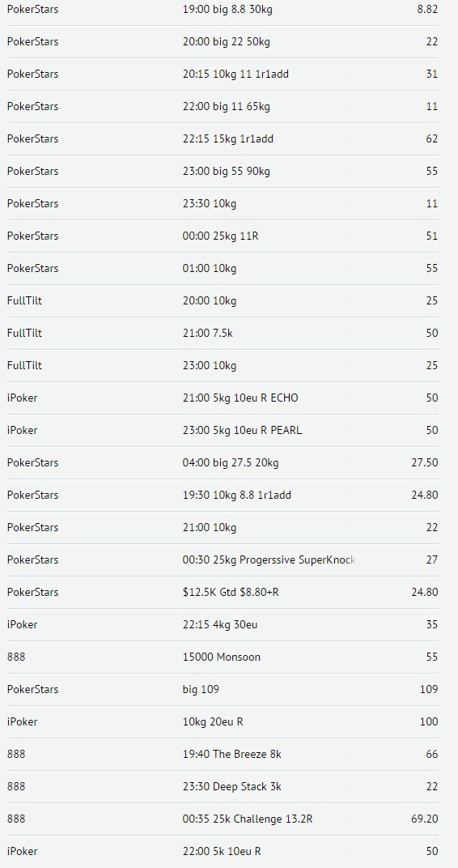This screenshot has height=868, width=458.
Task: Select the 15000 Monsoon tournament
Action: click(x=221, y=657)
